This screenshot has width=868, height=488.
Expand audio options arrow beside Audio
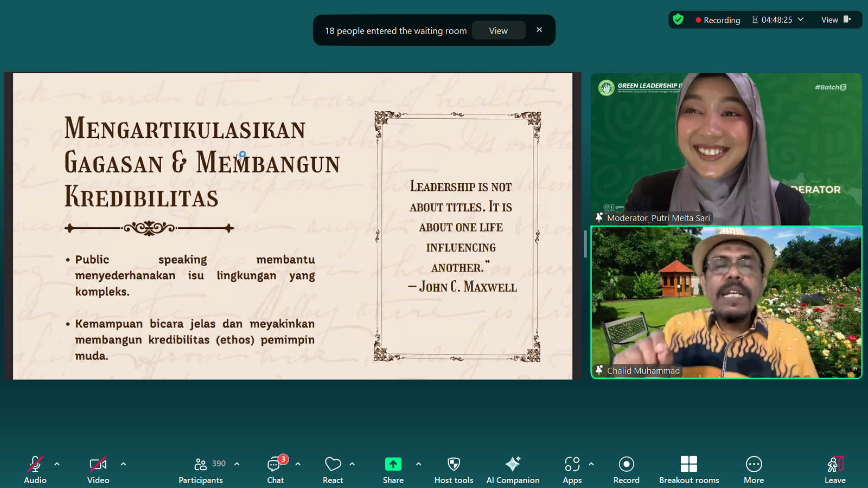(57, 464)
